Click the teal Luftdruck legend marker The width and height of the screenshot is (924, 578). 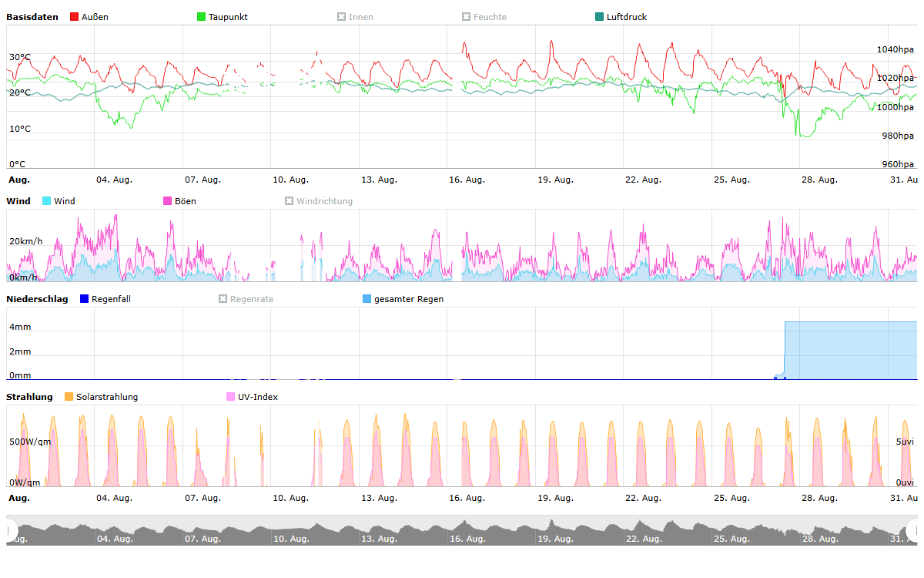tap(600, 17)
